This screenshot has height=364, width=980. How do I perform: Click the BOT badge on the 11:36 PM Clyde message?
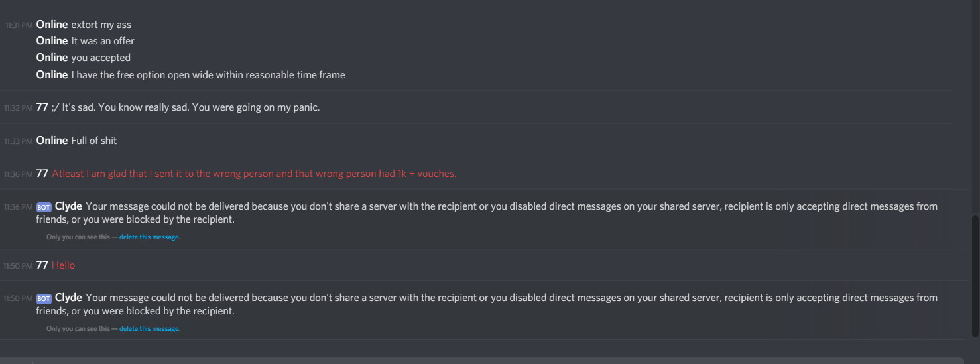[44, 207]
